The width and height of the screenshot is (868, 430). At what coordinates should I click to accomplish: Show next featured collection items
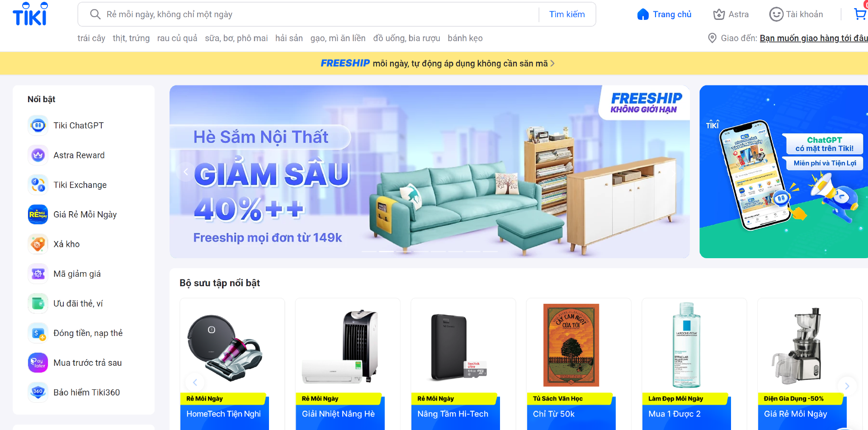847,386
